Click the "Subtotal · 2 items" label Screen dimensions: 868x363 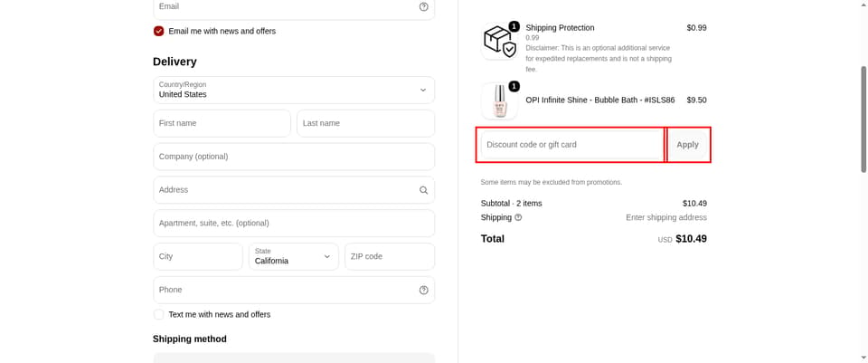[x=512, y=204]
